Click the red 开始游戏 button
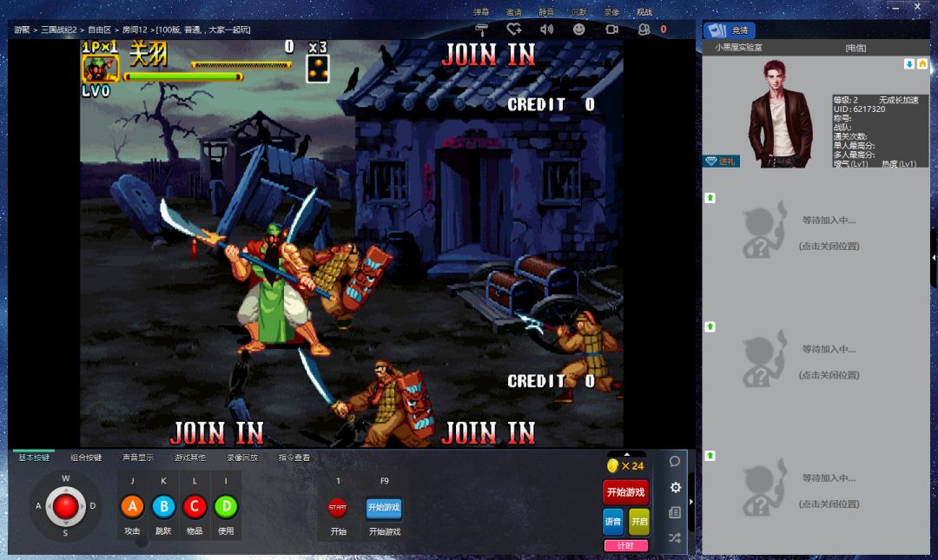Image resolution: width=938 pixels, height=560 pixels. pos(625,491)
